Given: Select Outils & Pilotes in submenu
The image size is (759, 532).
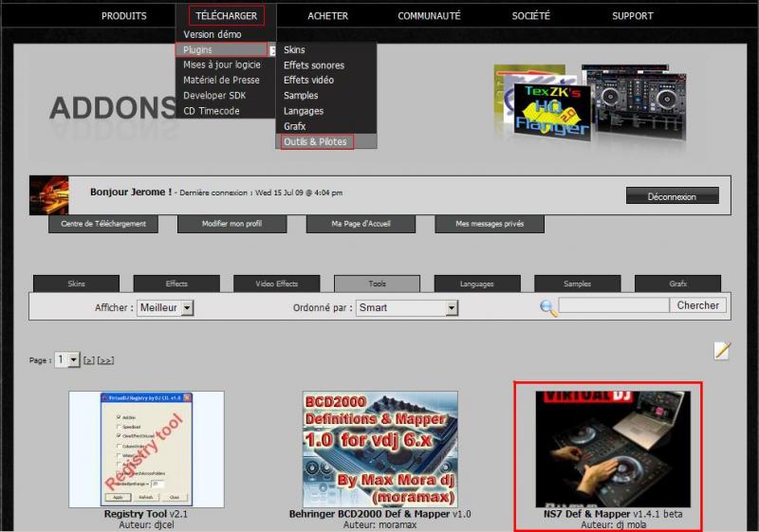Looking at the screenshot, I should click(318, 141).
